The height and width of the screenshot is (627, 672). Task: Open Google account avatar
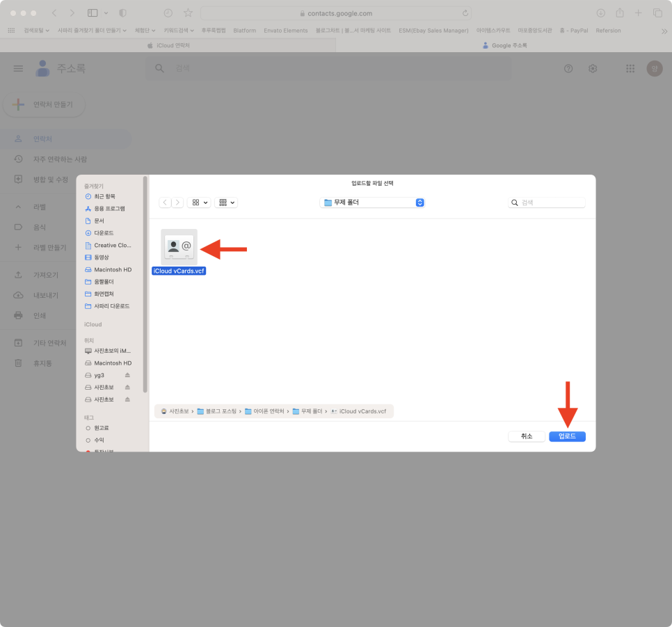tap(655, 69)
